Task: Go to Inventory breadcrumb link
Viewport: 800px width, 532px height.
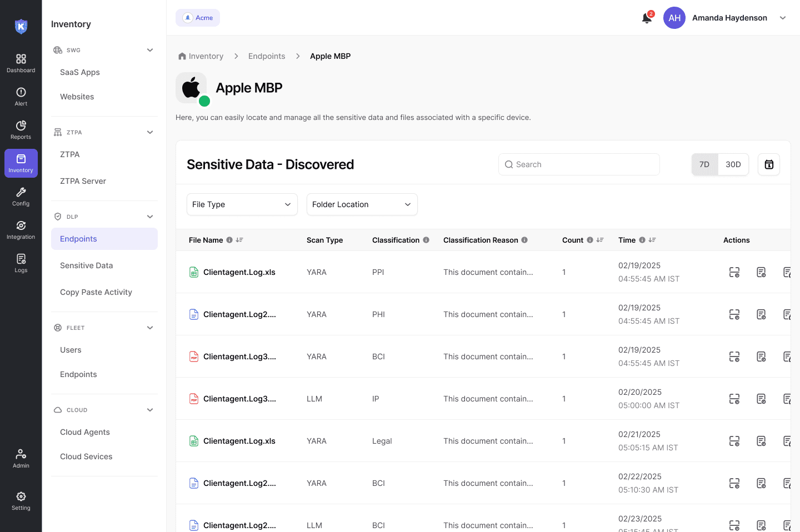Action: click(206, 56)
